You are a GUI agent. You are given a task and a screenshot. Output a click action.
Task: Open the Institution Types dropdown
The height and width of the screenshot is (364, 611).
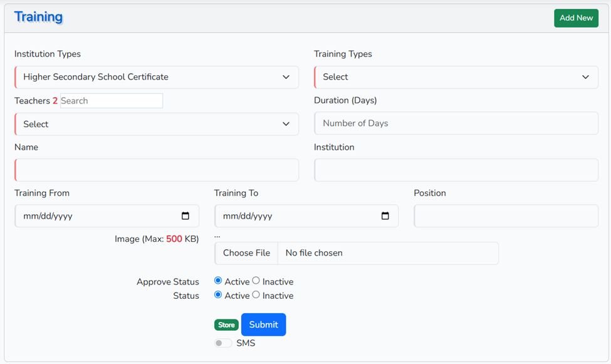pyautogui.click(x=156, y=77)
